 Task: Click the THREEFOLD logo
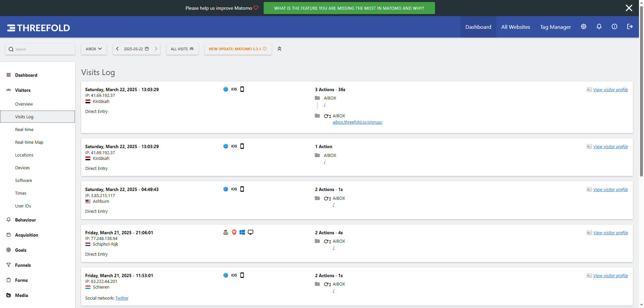(39, 28)
